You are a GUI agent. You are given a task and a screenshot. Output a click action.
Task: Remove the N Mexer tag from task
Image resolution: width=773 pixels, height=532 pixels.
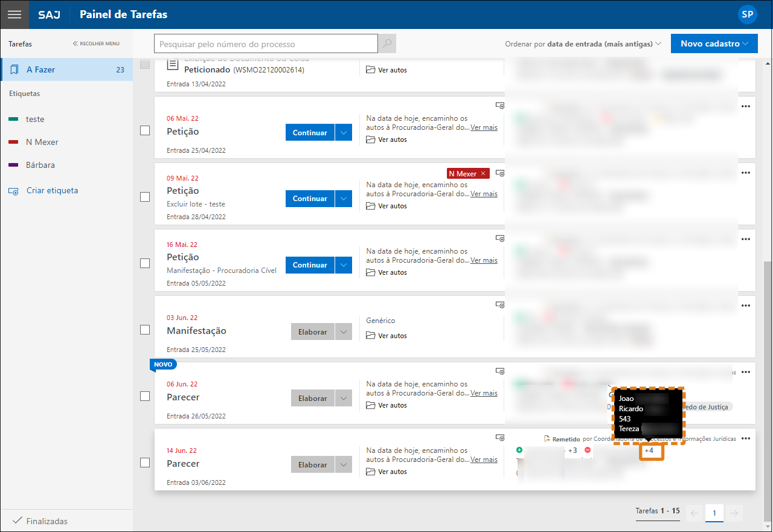[x=483, y=174]
